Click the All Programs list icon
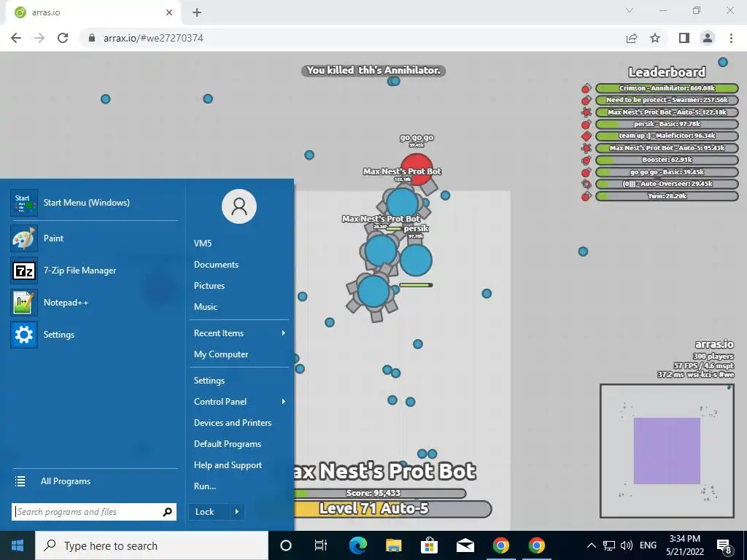The width and height of the screenshot is (747, 560). [20, 481]
